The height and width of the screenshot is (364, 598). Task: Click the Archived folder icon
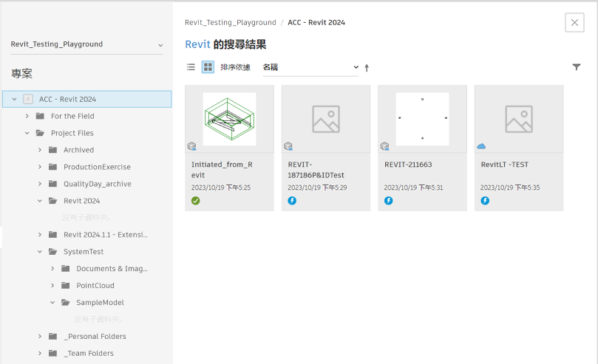point(52,150)
